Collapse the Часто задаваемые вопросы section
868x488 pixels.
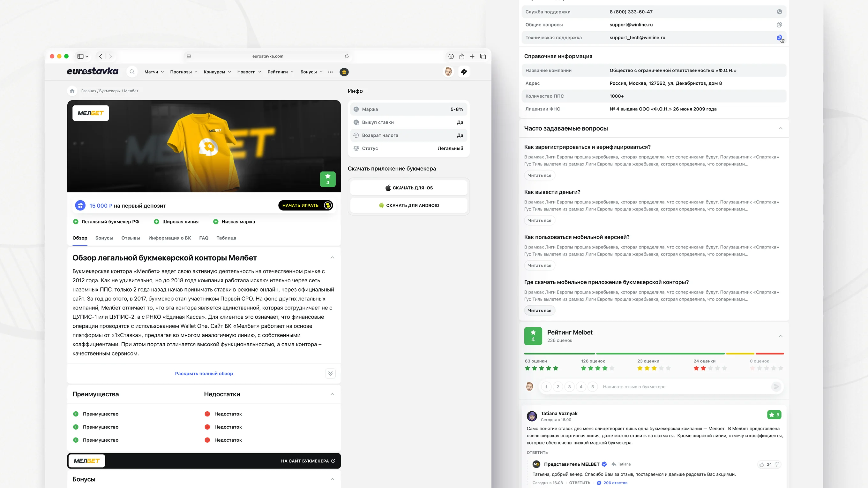pyautogui.click(x=780, y=128)
